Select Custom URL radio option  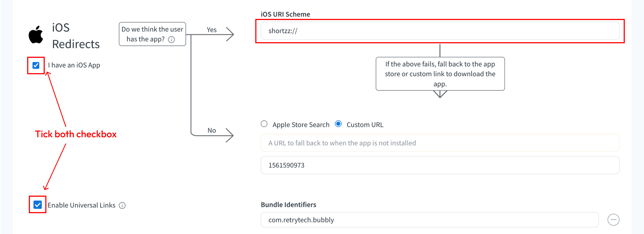point(338,124)
